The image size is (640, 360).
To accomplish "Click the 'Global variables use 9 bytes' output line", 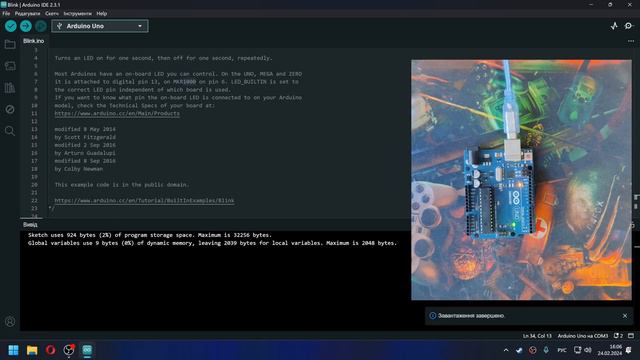I will coord(212,243).
